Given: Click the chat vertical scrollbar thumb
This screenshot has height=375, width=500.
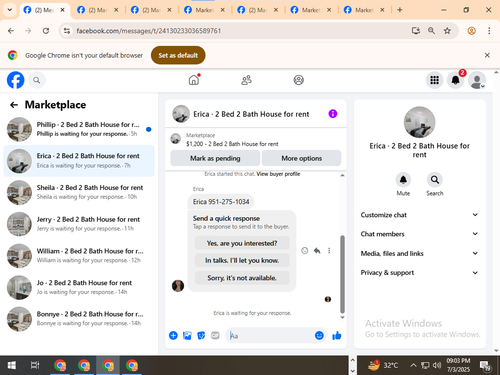Looking at the screenshot, I should [342, 274].
